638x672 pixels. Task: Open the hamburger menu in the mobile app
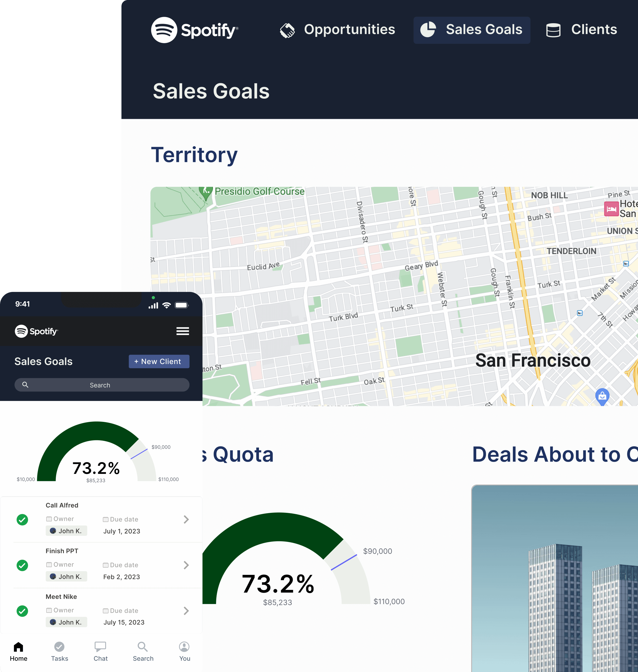183,331
